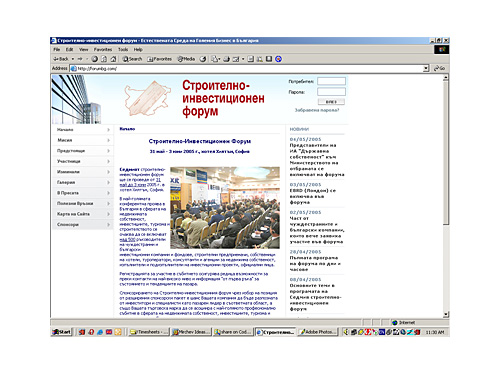Open the Media toolbar button
This screenshot has width=500, height=375.
[x=186, y=59]
